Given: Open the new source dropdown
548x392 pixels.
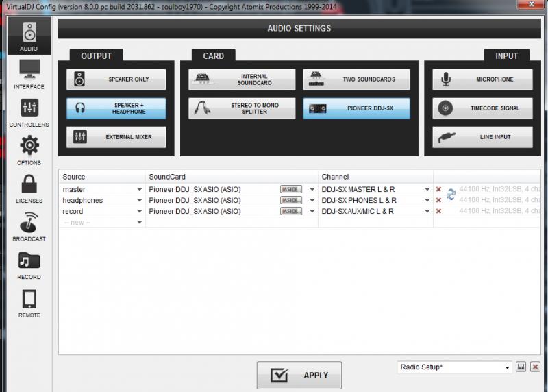Looking at the screenshot, I should (140, 223).
